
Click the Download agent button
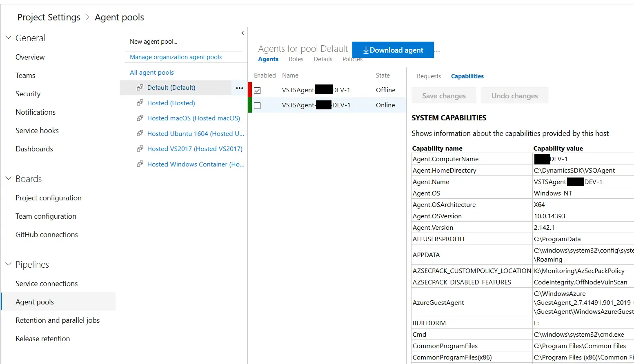[393, 50]
